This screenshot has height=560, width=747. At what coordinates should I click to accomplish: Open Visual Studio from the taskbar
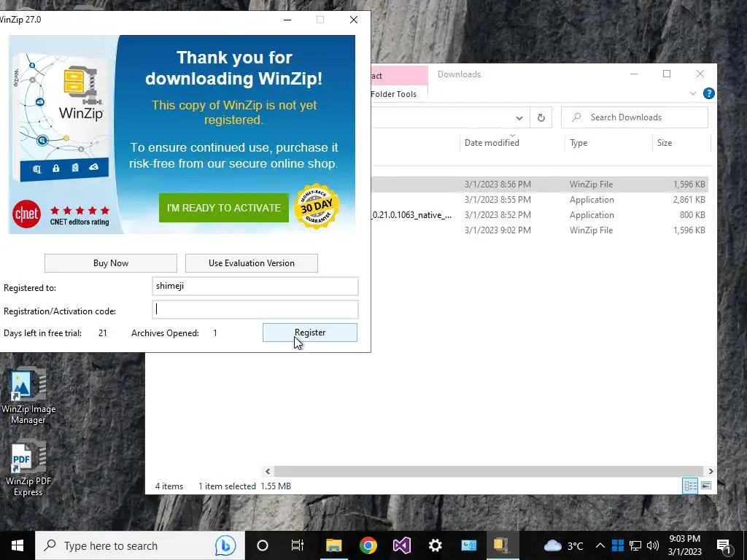(402, 545)
